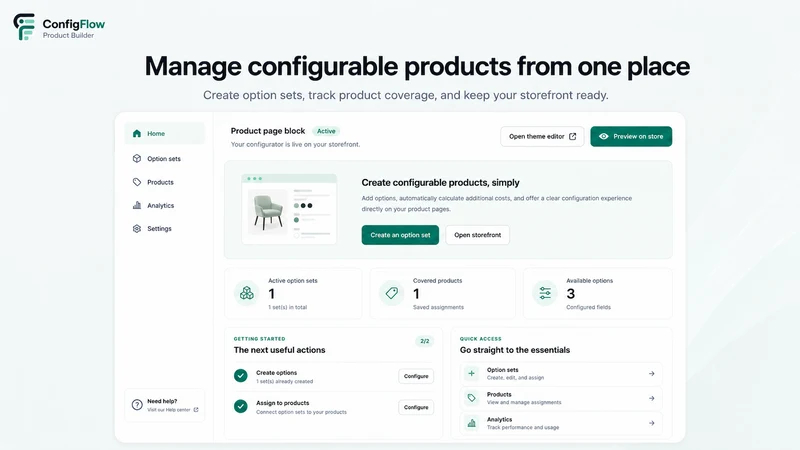Open the Products quick access row
This screenshot has width=800, height=450.
click(561, 398)
